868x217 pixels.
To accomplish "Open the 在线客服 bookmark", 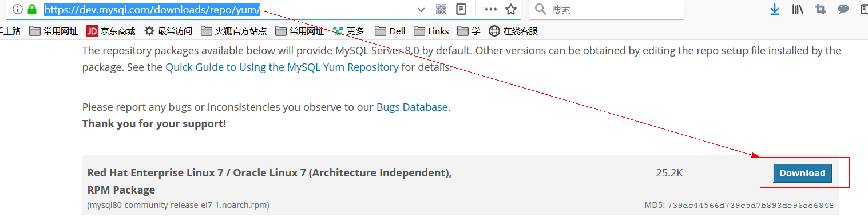I will point(514,31).
